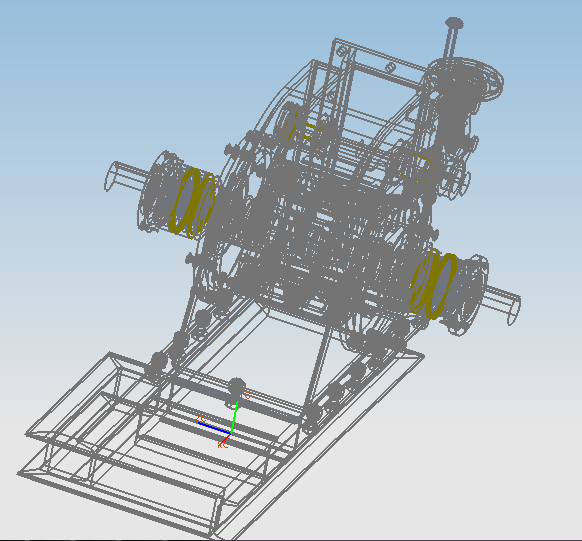Select the yellow ring on the right shaft
Viewport: 582px width, 541px height.
[x=434, y=284]
